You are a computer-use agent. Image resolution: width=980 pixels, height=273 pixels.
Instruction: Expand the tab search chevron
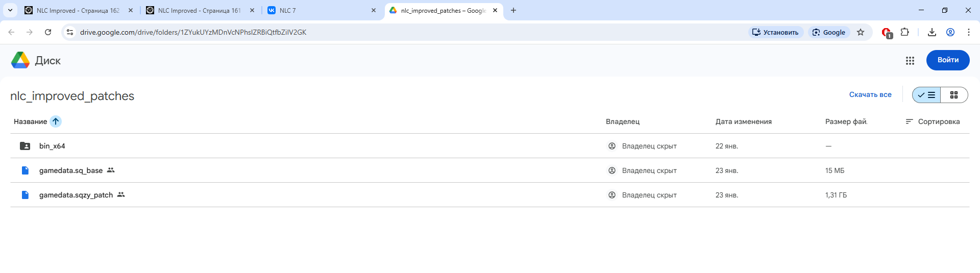click(10, 10)
